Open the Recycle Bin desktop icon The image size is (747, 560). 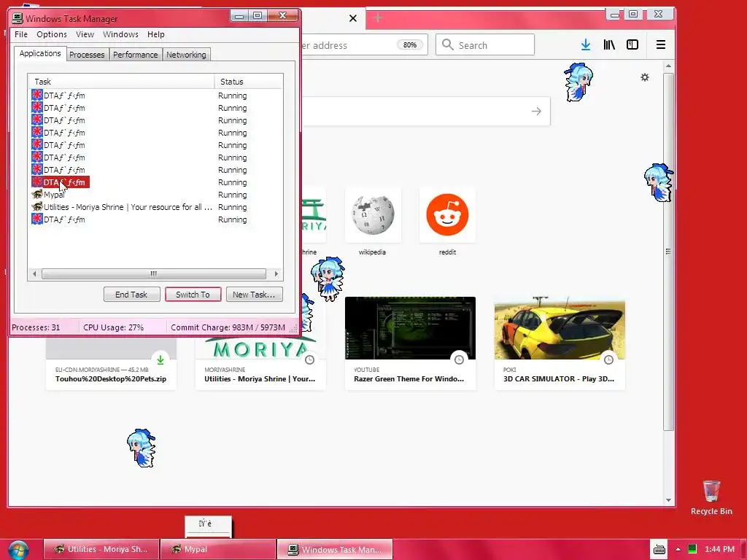click(x=711, y=497)
